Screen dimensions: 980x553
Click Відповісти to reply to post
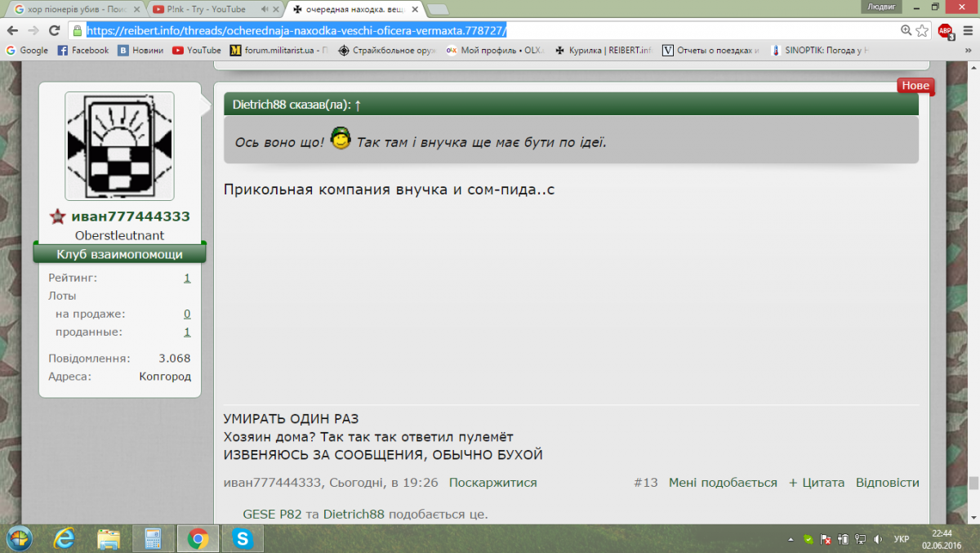click(x=887, y=483)
